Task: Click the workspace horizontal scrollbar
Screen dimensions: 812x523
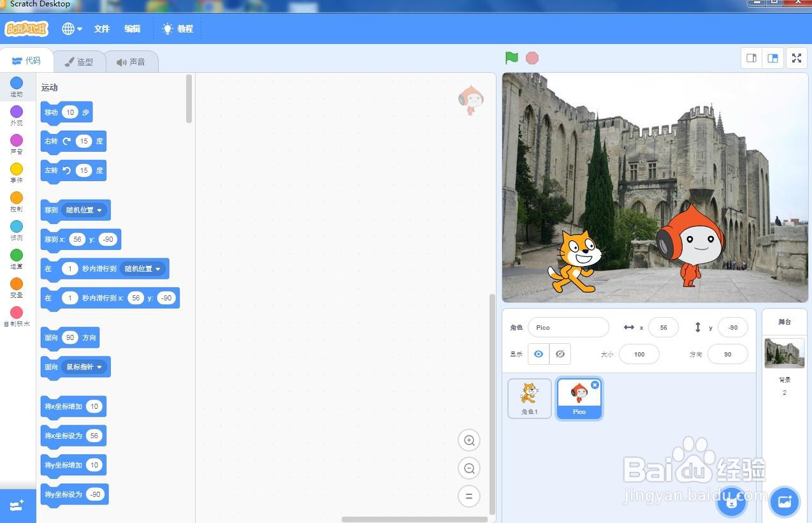Action: 415,519
